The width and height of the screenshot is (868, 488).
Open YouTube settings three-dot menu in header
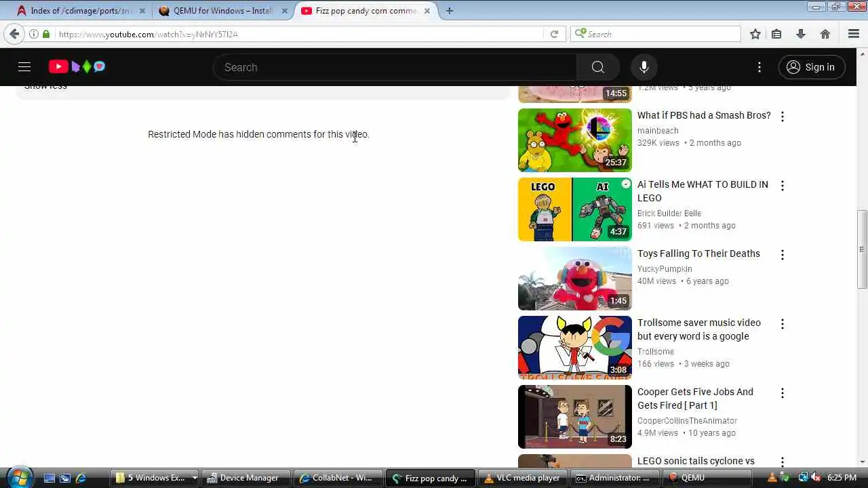coord(759,67)
